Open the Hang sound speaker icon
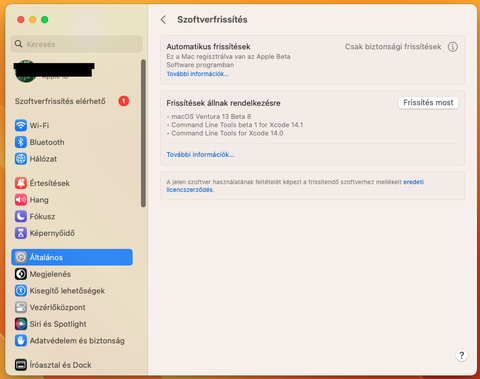Image resolution: width=480 pixels, height=379 pixels. pyautogui.click(x=21, y=200)
